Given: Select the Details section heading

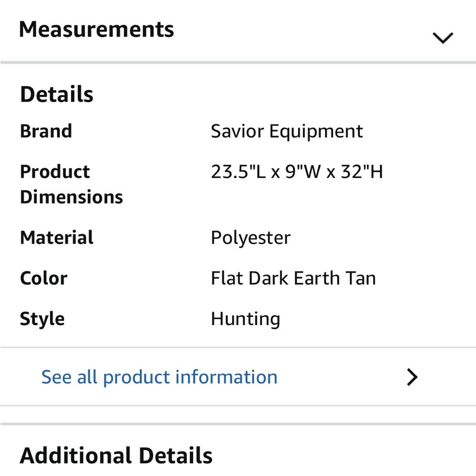Looking at the screenshot, I should tap(57, 94).
